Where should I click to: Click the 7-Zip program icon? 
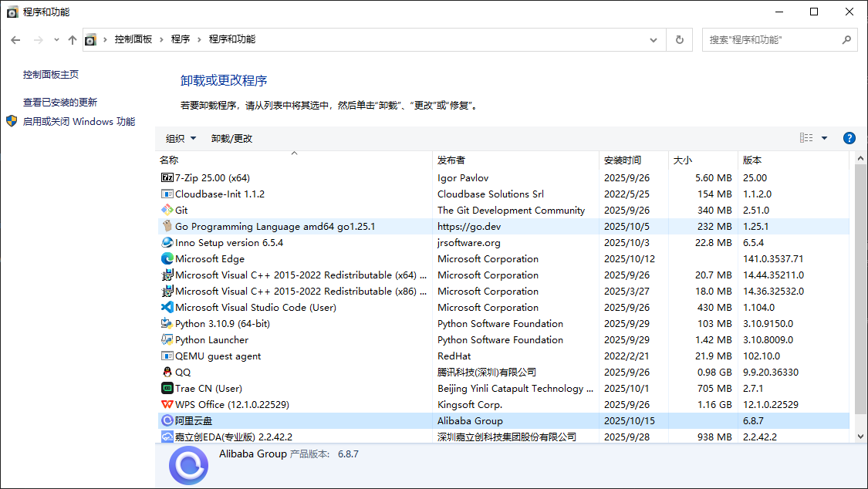click(x=167, y=177)
